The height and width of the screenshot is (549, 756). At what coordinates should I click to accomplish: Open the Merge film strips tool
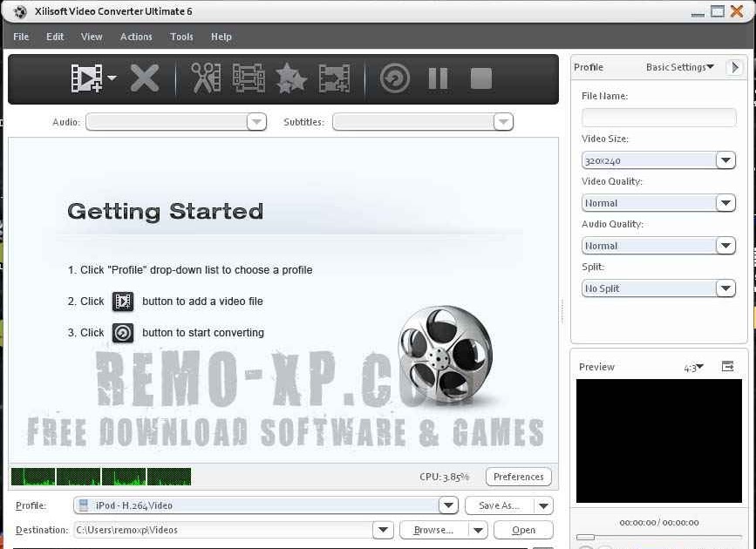tap(249, 78)
